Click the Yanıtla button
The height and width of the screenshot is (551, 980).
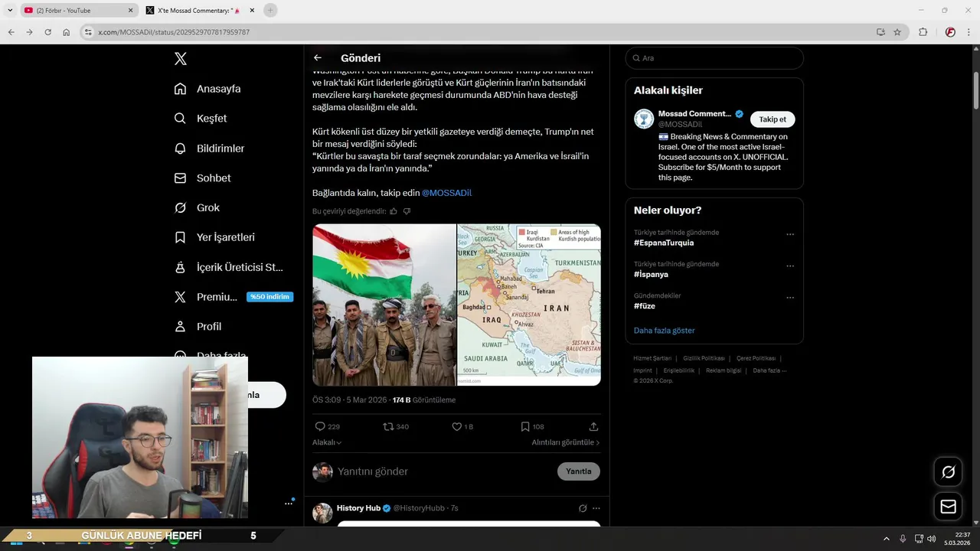pos(578,471)
